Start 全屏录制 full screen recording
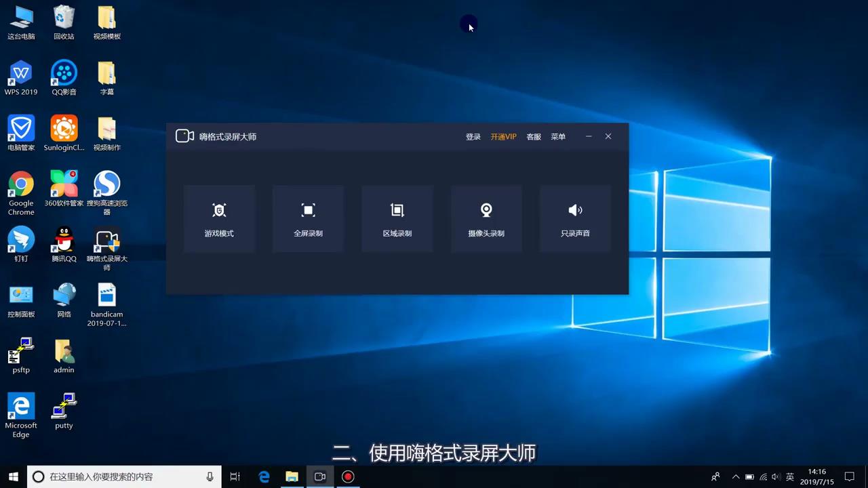This screenshot has width=868, height=488. (308, 218)
